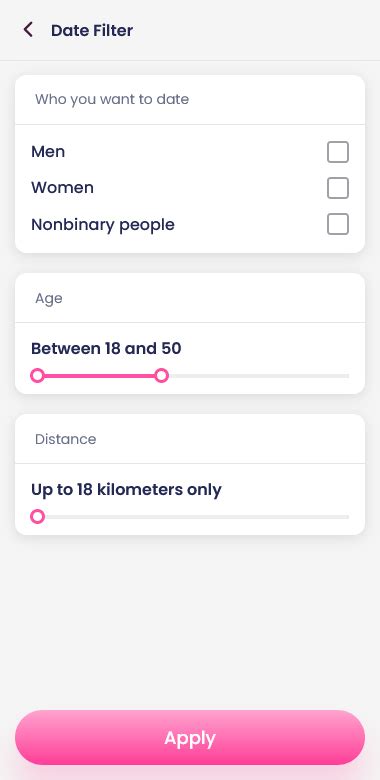Click the gray distance slider track
The image size is (380, 780).
(197, 517)
